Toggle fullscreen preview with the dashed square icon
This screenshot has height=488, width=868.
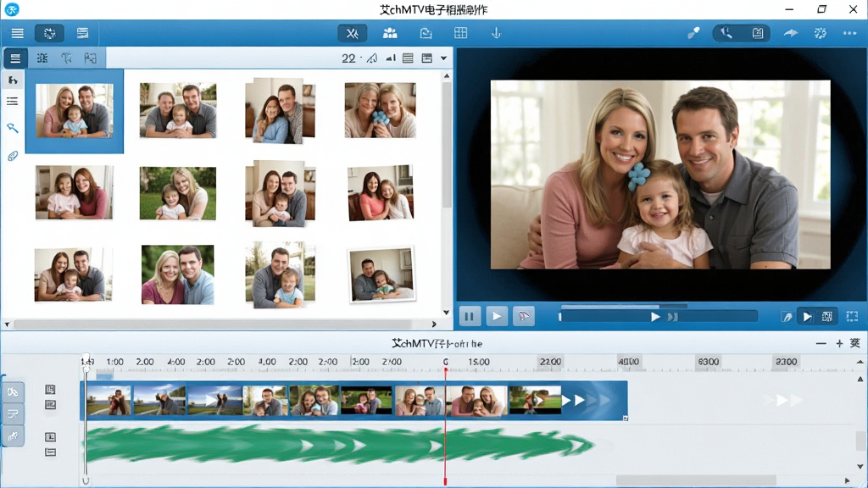tap(852, 317)
